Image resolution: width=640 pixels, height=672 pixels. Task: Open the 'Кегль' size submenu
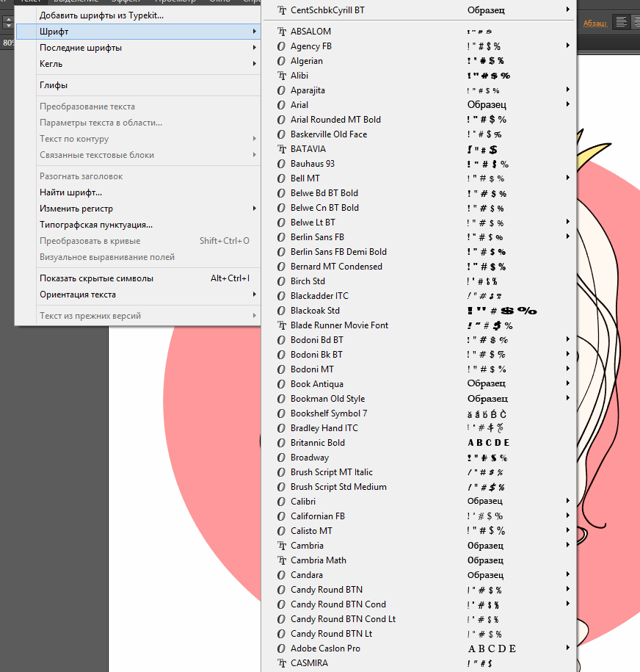click(x=138, y=64)
